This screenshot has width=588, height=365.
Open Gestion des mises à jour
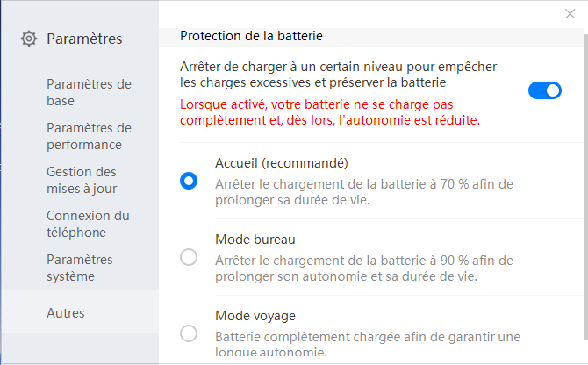[x=82, y=180]
